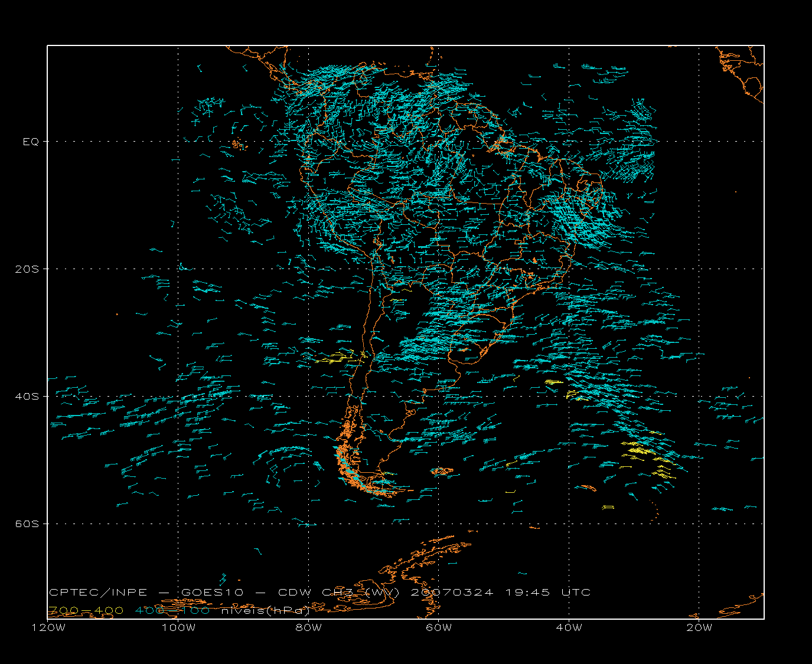Click the CDW text in caption
This screenshot has height=664, width=812.
(x=294, y=592)
